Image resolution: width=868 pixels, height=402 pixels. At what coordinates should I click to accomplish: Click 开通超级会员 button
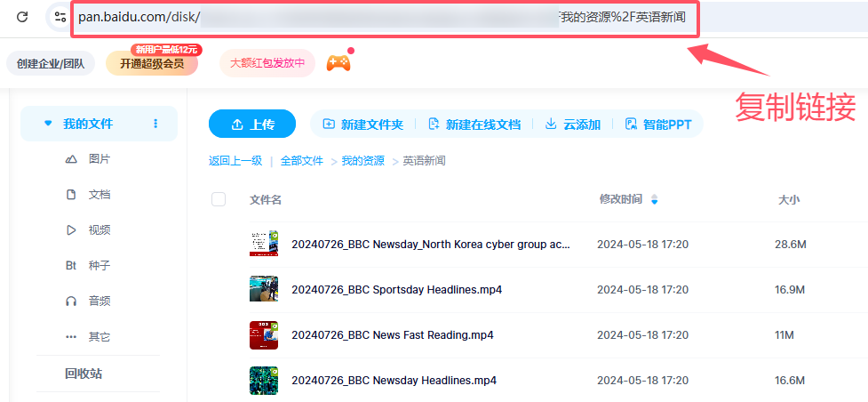(152, 64)
